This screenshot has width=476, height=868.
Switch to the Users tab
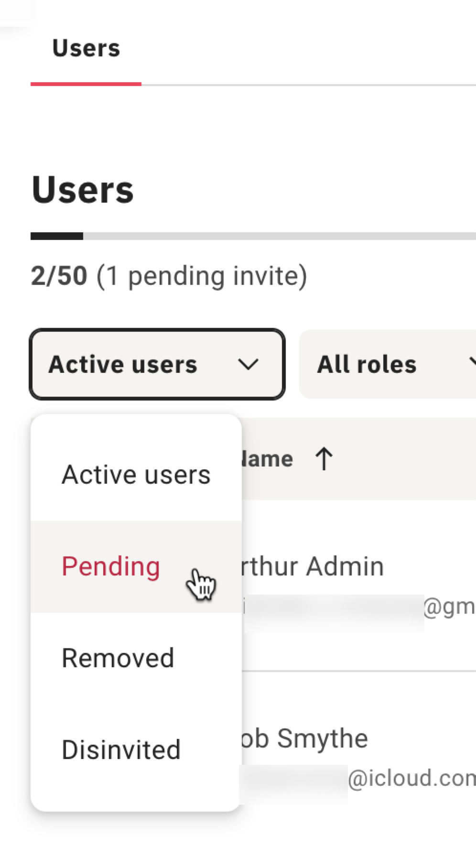point(86,48)
